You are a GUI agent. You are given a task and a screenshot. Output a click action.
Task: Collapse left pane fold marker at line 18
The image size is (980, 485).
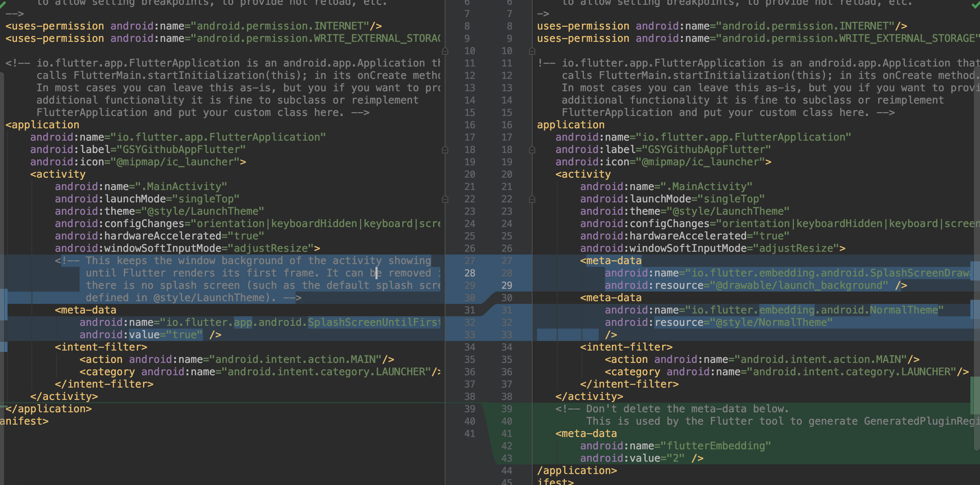445,150
